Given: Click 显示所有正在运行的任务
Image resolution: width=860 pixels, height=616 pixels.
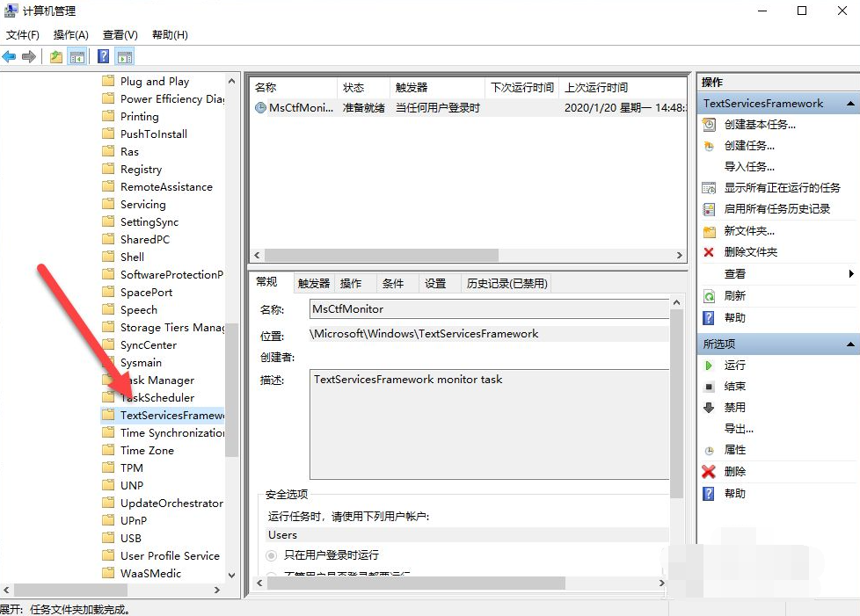Looking at the screenshot, I should tap(765, 187).
